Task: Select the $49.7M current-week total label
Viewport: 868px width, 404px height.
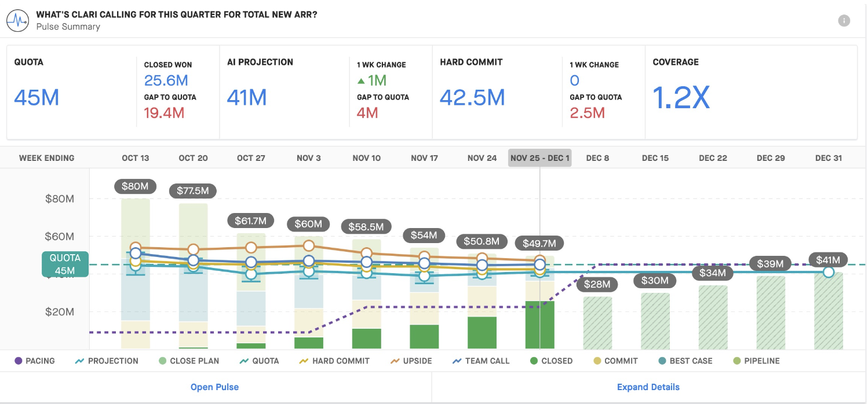Action: pos(539,244)
